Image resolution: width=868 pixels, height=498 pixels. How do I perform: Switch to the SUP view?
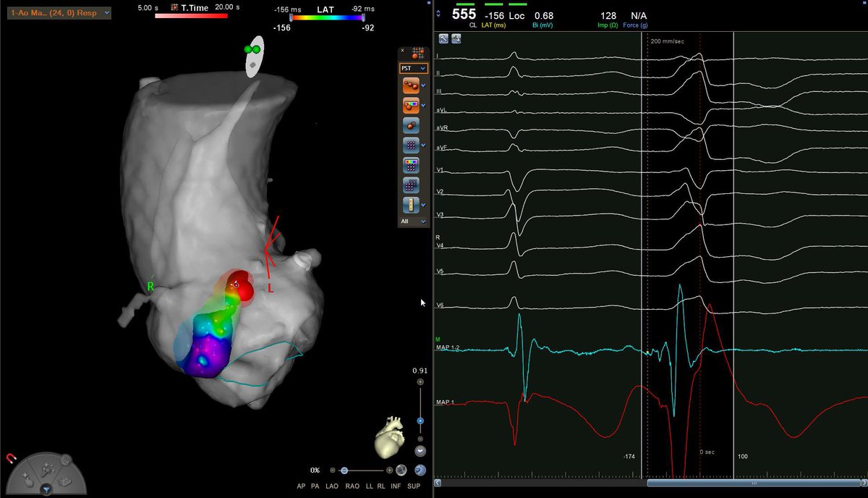click(x=413, y=486)
